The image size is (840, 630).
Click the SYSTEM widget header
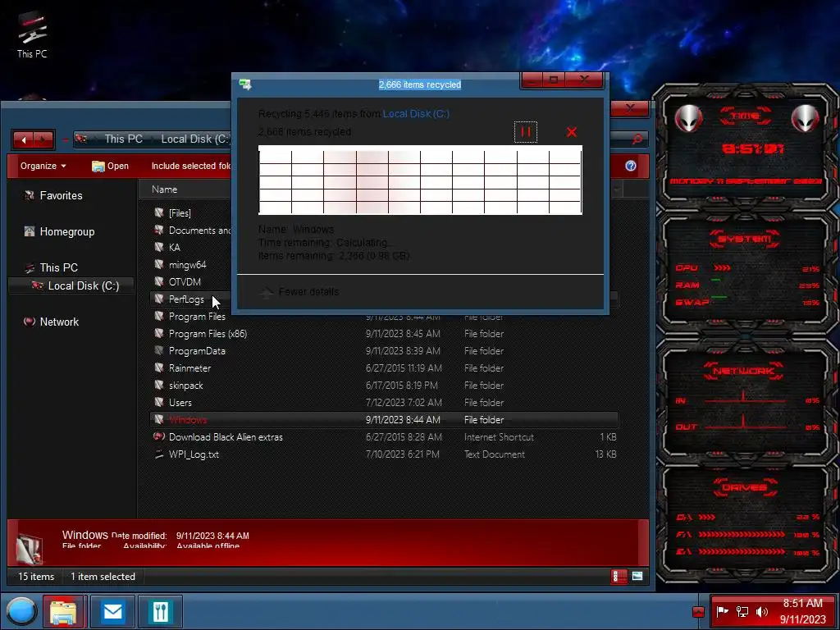744,239
